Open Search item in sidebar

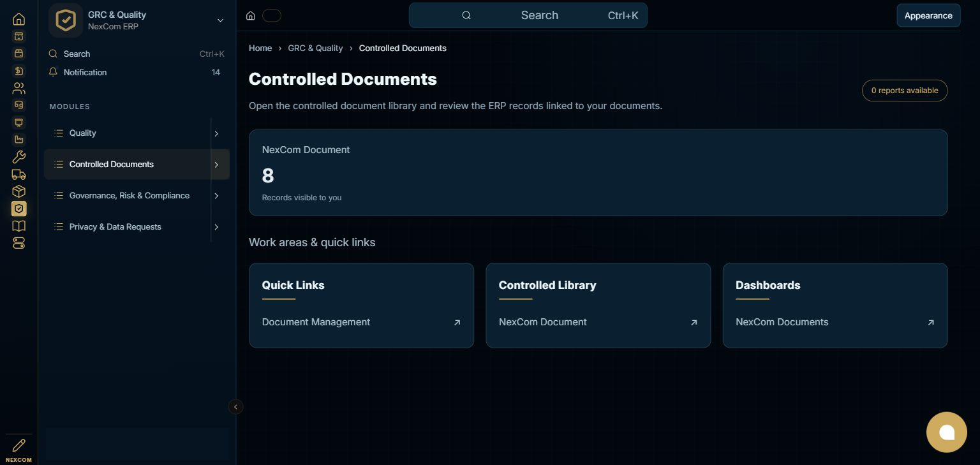coord(137,54)
